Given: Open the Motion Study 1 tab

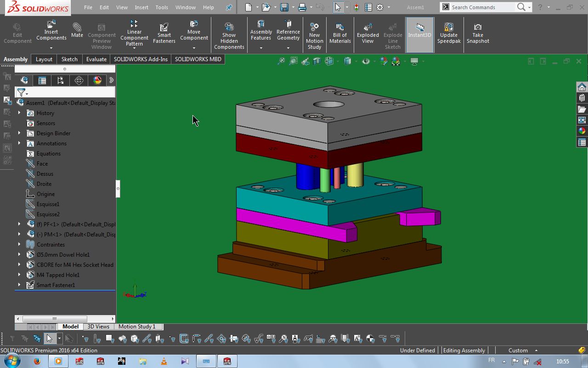Looking at the screenshot, I should [x=137, y=327].
